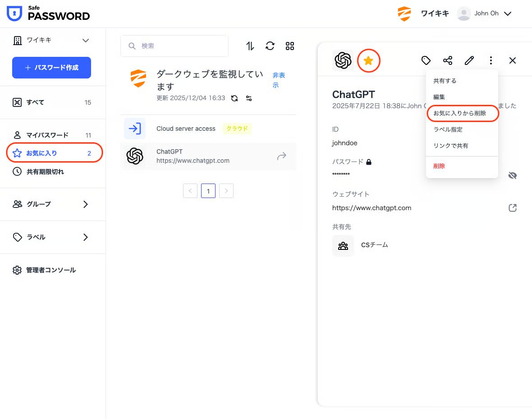Expand the グループ section
The height and width of the screenshot is (419, 532).
(x=86, y=204)
